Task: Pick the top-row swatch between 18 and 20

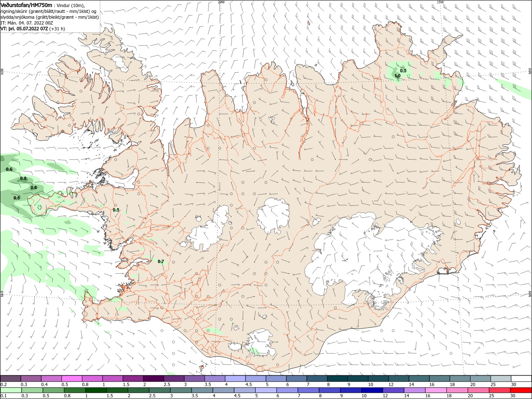Action: pyautogui.click(x=460, y=379)
